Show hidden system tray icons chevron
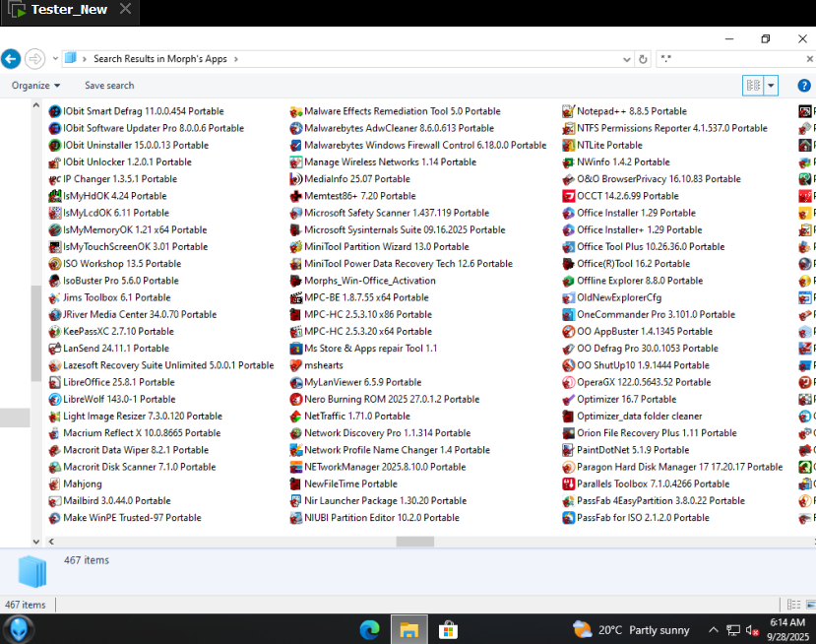816x644 pixels. coord(714,630)
